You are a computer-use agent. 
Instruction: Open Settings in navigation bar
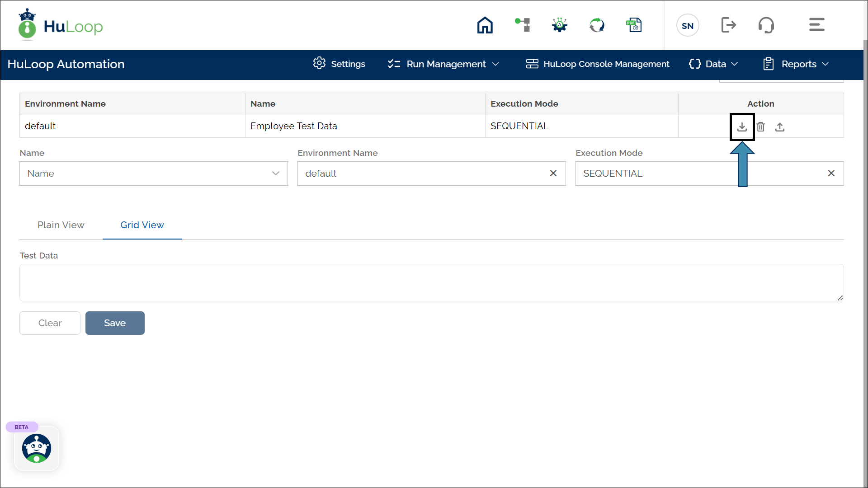pos(339,64)
